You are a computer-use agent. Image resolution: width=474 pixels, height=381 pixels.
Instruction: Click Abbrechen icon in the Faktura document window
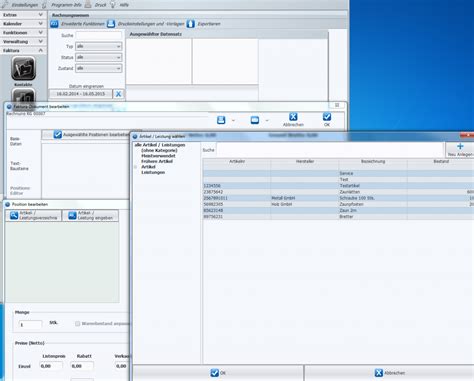click(293, 117)
